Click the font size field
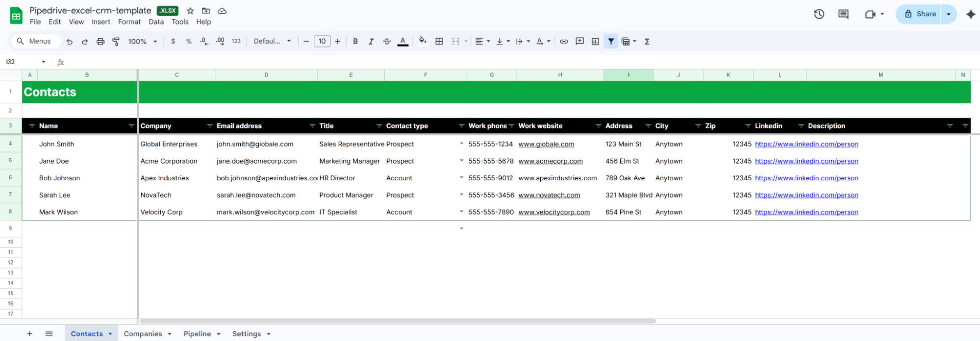 click(x=322, y=42)
